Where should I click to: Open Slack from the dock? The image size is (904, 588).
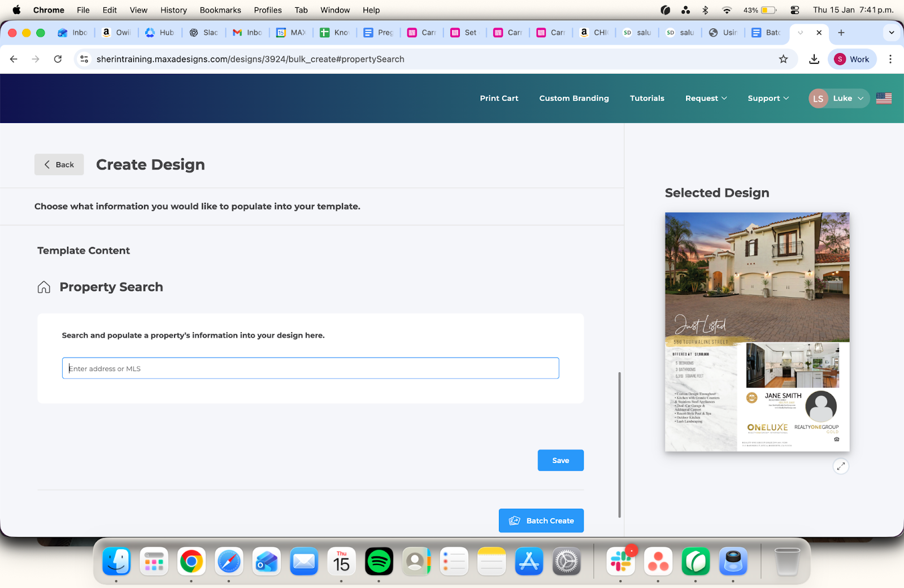[620, 561]
